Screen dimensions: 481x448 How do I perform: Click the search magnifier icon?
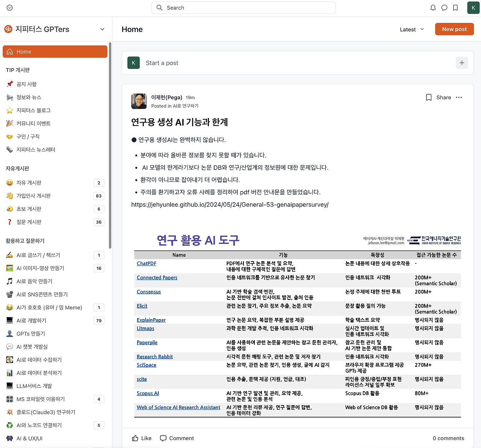click(x=160, y=8)
